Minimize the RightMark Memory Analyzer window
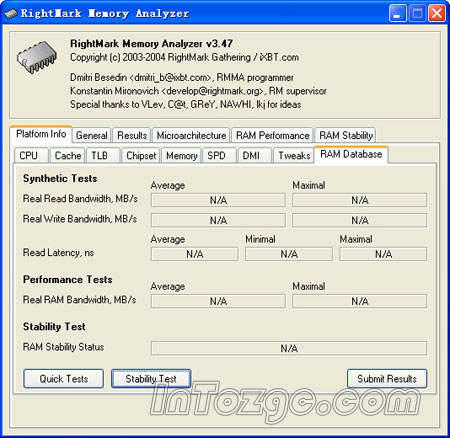The height and width of the screenshot is (438, 450). (397, 14)
